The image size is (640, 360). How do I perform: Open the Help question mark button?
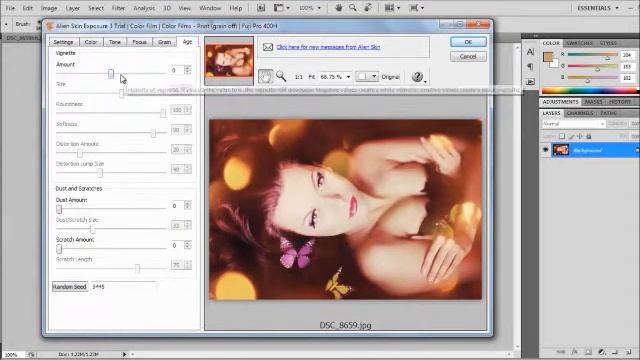(x=417, y=77)
